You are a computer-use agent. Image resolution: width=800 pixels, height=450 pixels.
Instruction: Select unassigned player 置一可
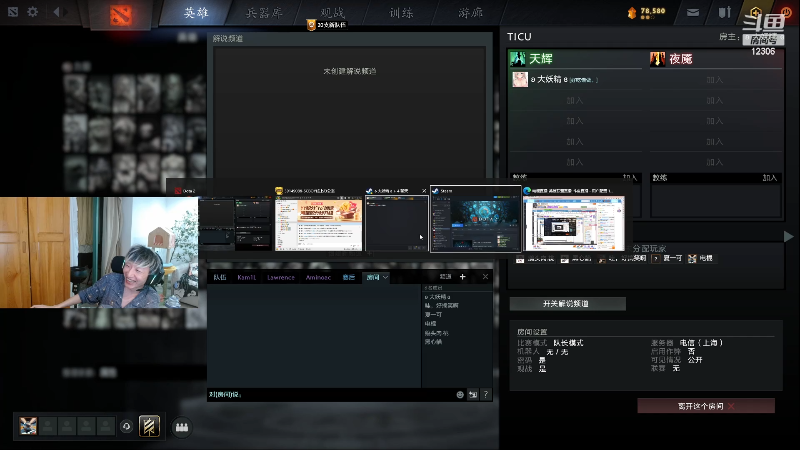[x=667, y=259]
